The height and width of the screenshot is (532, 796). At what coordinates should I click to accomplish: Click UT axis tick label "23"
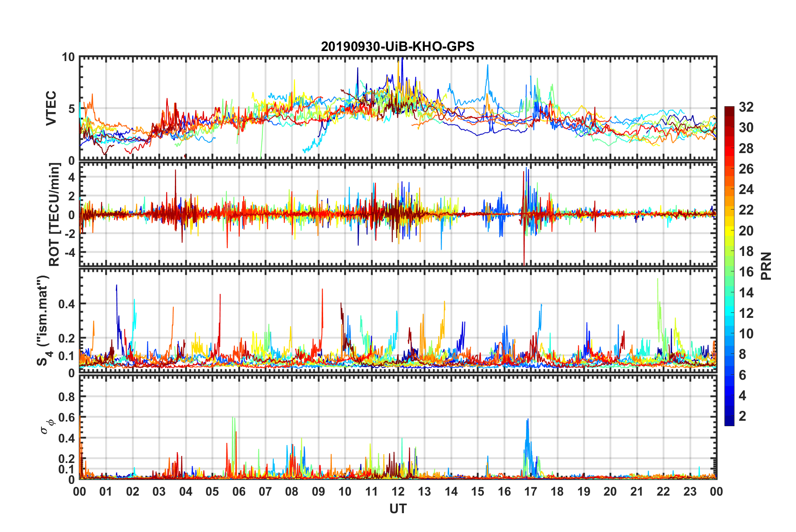690,491
